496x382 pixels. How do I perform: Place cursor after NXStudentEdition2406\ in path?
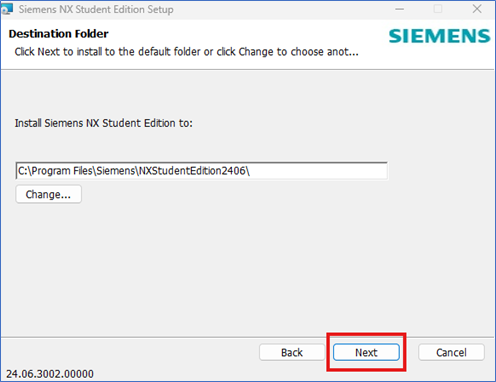[x=251, y=171]
